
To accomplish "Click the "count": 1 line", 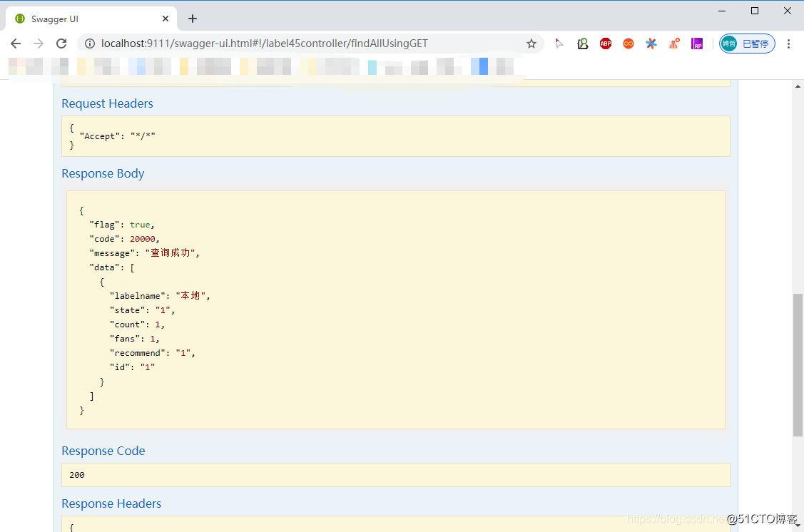I will [x=137, y=325].
